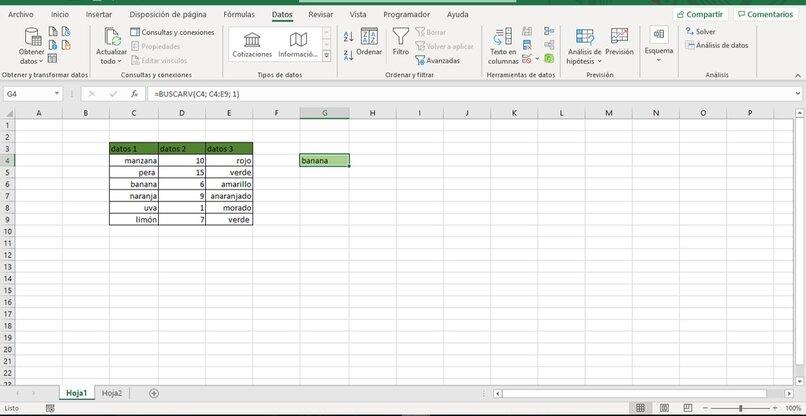
Task: Sort ascending A to Z
Action: [349, 37]
